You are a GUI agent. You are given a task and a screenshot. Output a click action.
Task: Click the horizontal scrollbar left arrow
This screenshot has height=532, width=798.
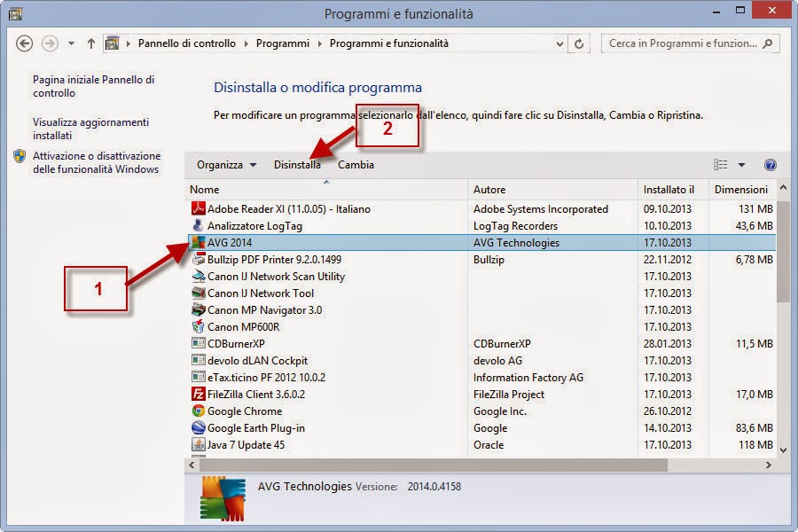192,465
